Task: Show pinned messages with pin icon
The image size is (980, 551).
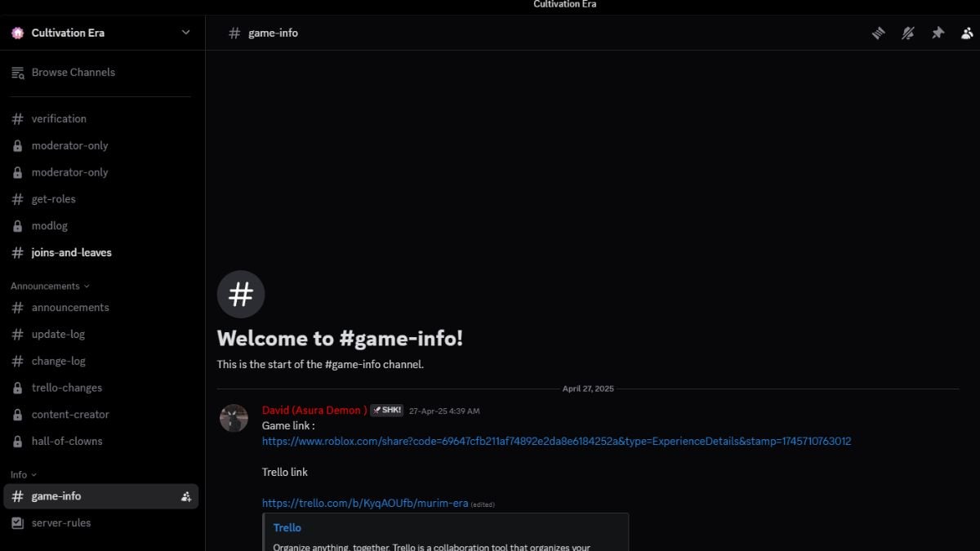Action: (x=938, y=33)
